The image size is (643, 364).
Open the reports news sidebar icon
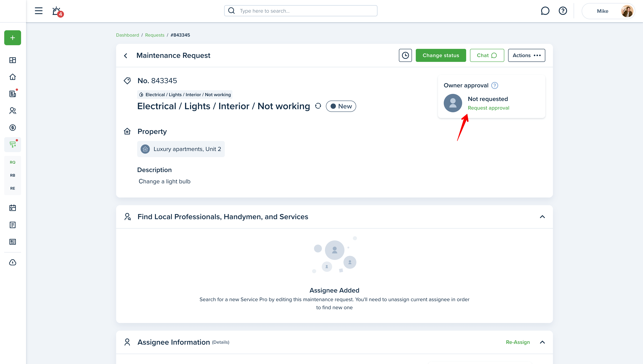click(12, 242)
